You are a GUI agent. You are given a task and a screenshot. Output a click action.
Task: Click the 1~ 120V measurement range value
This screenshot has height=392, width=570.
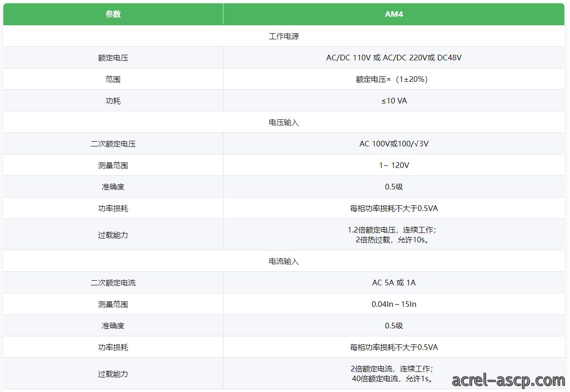tap(394, 166)
